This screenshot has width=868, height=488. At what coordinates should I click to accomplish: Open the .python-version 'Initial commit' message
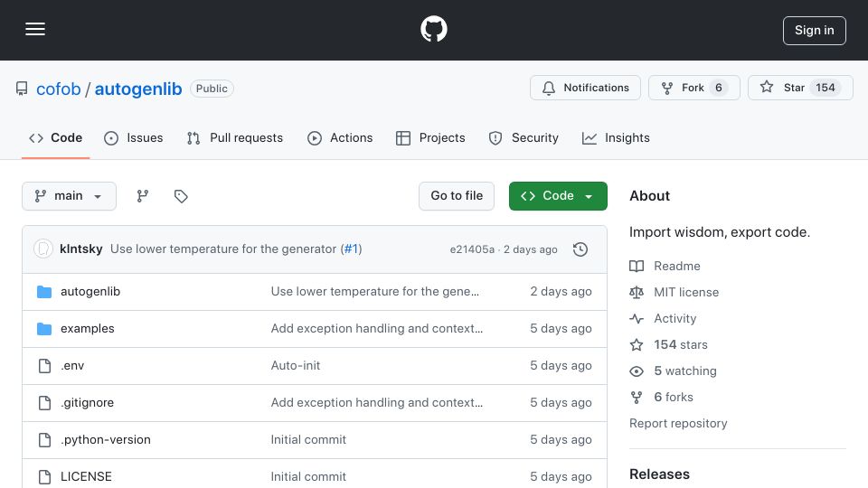click(x=308, y=440)
